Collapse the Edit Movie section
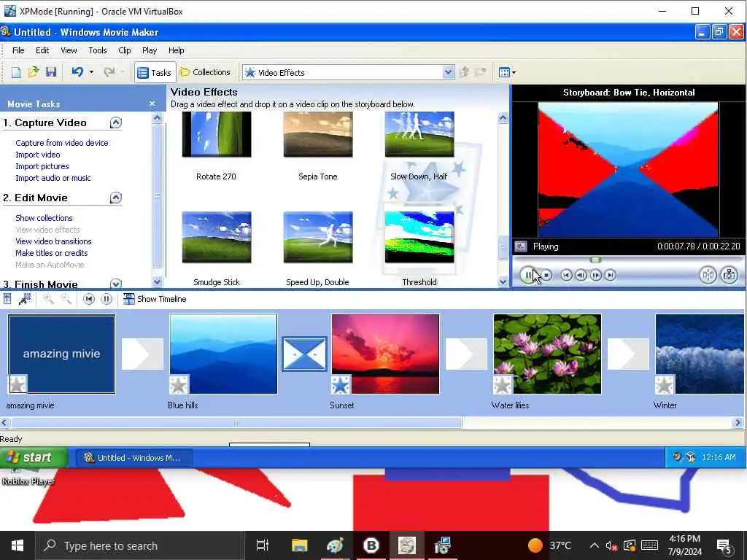Screen dimensions: 747x560 [116, 198]
